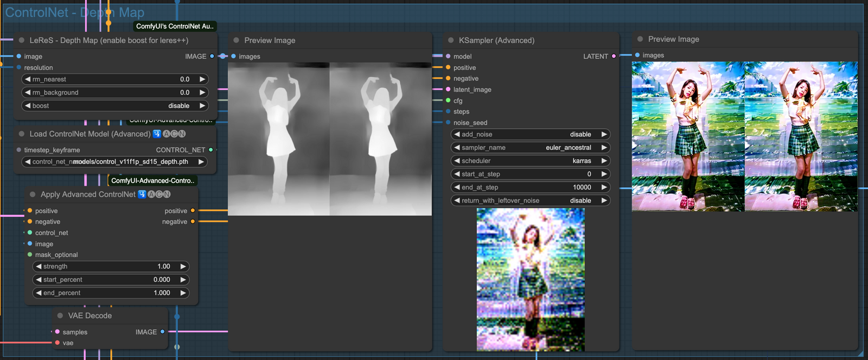Viewport: 868px width, 360px height.
Task: Collapse the VAE Decode node using its title dot
Action: (x=60, y=315)
